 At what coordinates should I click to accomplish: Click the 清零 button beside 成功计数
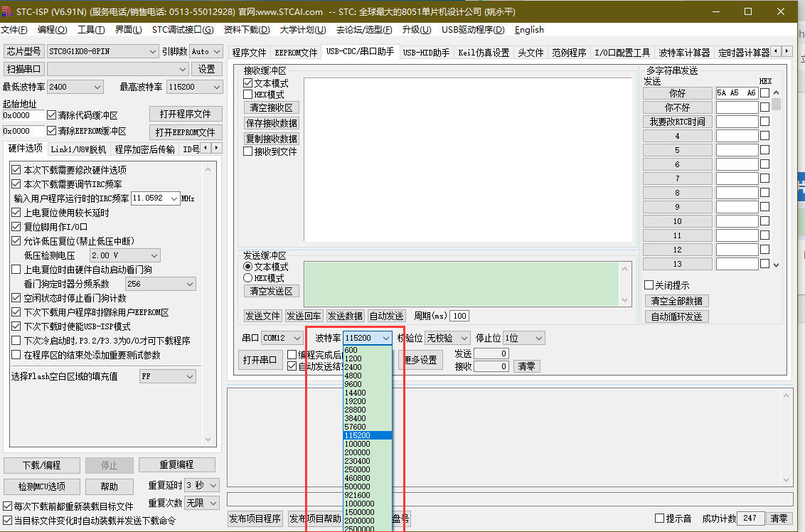[779, 518]
